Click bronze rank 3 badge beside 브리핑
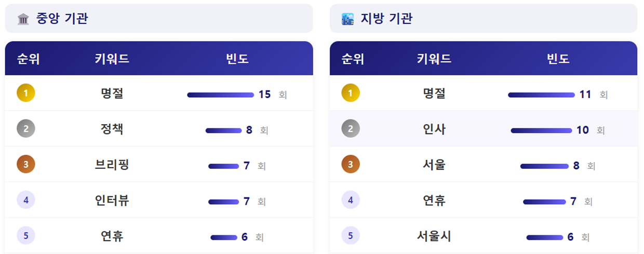 click(x=26, y=165)
